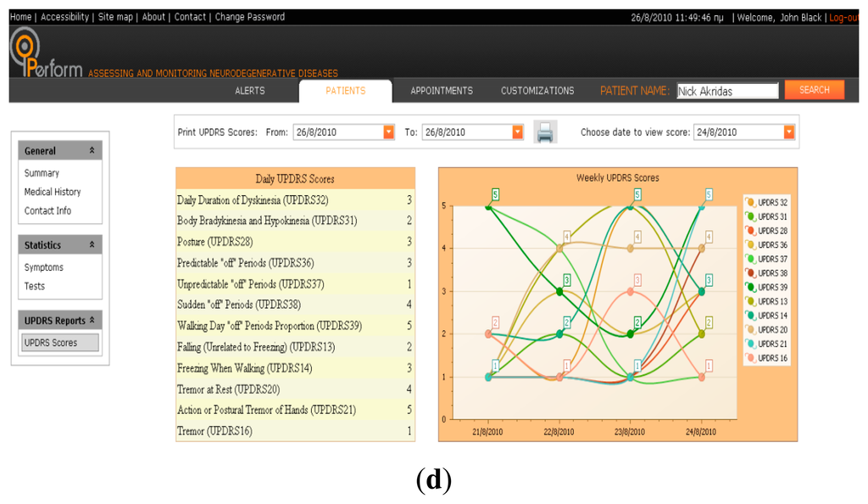Screen dimensions: 868x504
Task: Collapse the General sidebar section
Action: pyautogui.click(x=92, y=151)
